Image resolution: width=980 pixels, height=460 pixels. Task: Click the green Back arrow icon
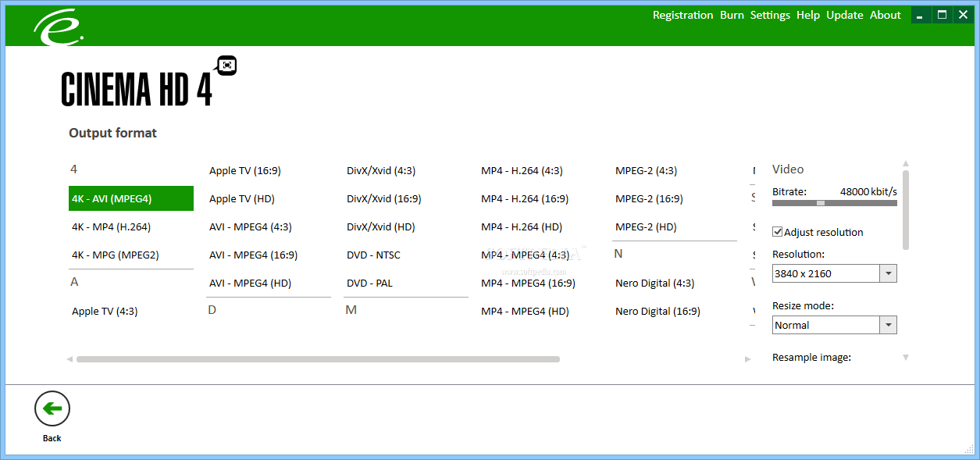point(52,408)
